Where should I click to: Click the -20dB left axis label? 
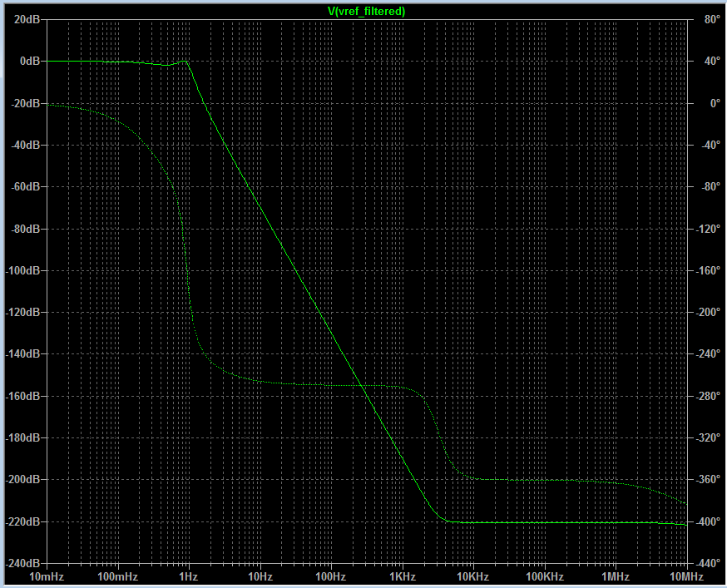25,103
